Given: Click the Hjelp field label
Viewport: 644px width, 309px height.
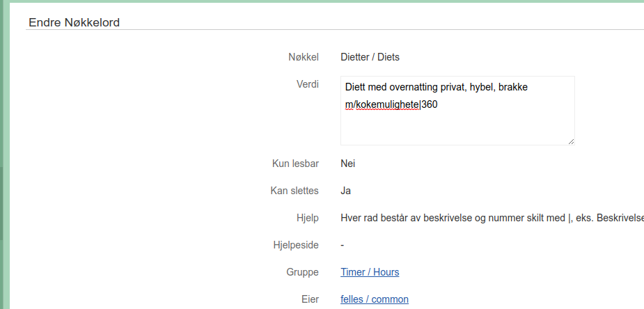Looking at the screenshot, I should [x=308, y=218].
